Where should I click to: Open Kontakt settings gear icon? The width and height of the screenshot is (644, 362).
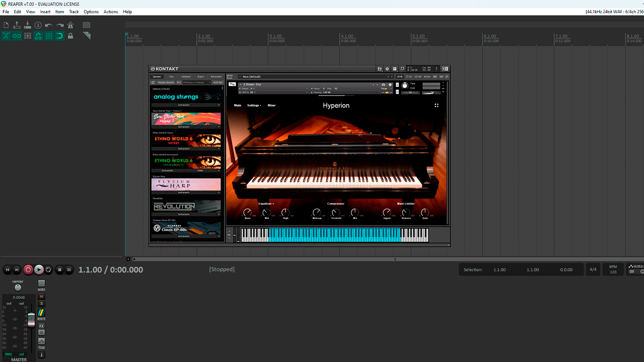coord(387,69)
